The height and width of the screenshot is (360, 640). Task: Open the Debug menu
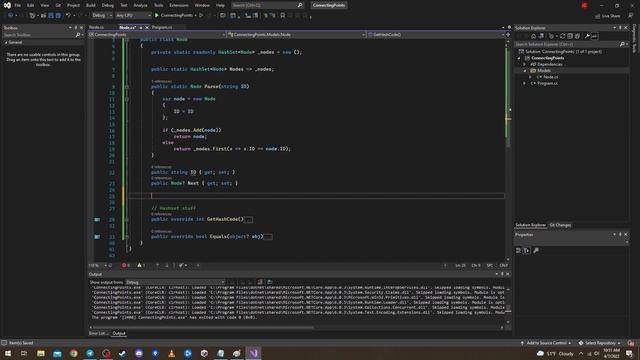click(x=108, y=5)
